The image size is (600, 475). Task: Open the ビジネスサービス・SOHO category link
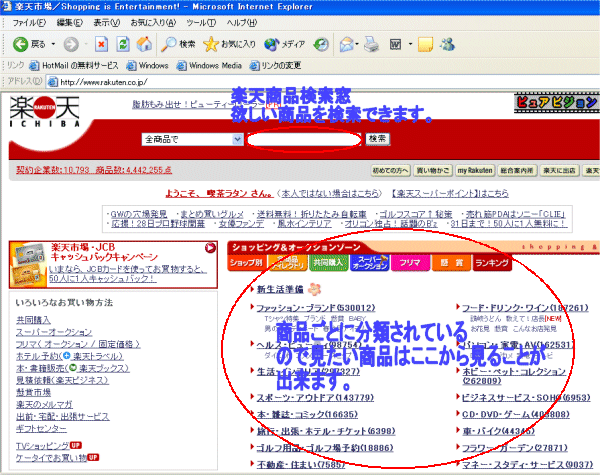(x=526, y=398)
